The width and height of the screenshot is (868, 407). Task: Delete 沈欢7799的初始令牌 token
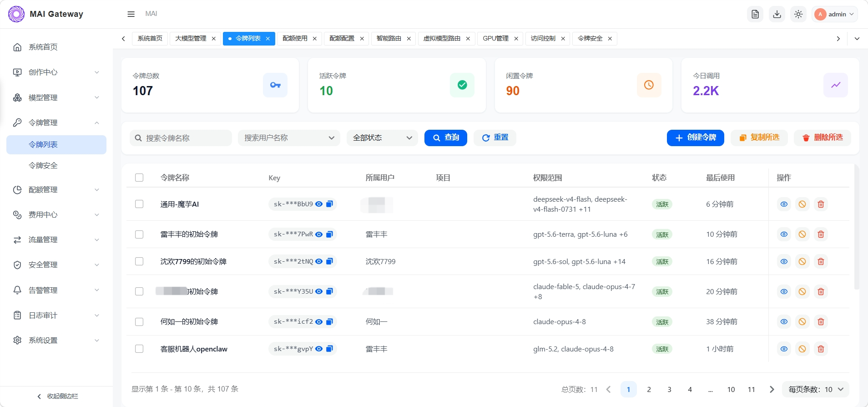pos(821,262)
